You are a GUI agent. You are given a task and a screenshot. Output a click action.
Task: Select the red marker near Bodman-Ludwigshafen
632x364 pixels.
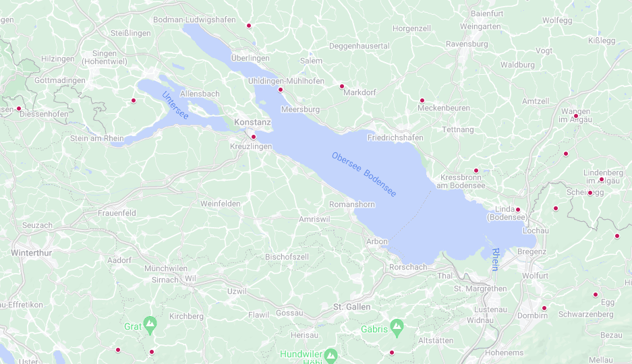tap(249, 26)
